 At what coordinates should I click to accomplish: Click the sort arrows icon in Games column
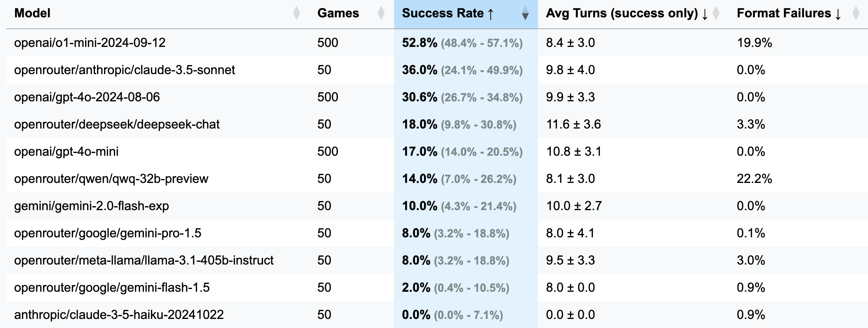click(x=381, y=13)
